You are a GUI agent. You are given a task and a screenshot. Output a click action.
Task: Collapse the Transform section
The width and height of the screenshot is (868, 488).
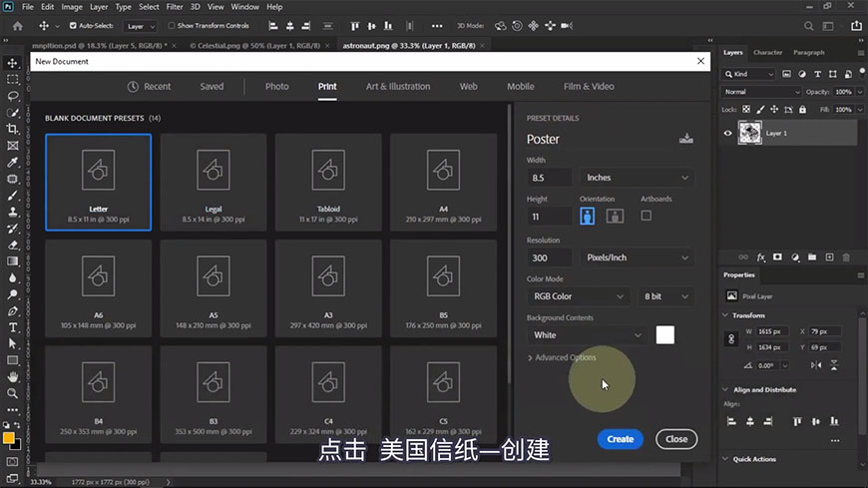coord(725,315)
